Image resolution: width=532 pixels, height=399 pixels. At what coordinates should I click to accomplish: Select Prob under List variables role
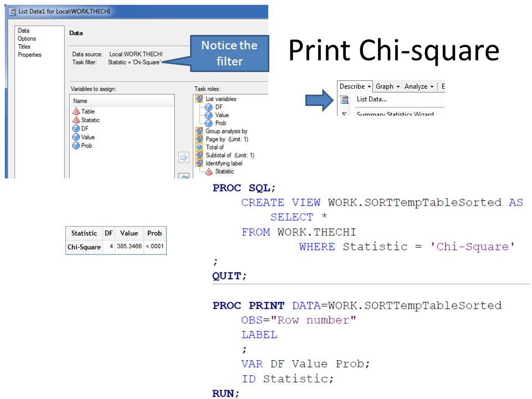click(x=216, y=123)
